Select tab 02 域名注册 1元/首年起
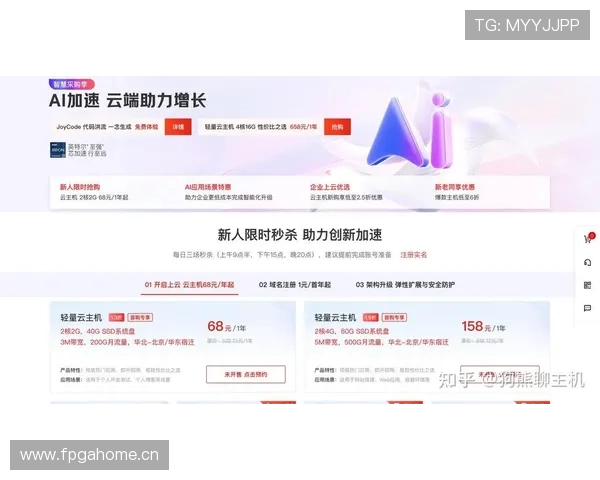Screen dimensions: 600x480 click(295, 285)
